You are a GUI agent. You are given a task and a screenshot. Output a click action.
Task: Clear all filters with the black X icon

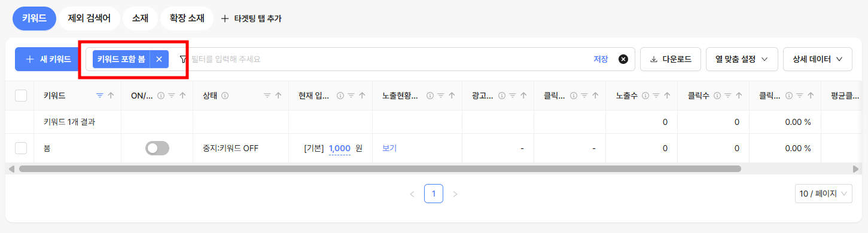click(x=623, y=59)
